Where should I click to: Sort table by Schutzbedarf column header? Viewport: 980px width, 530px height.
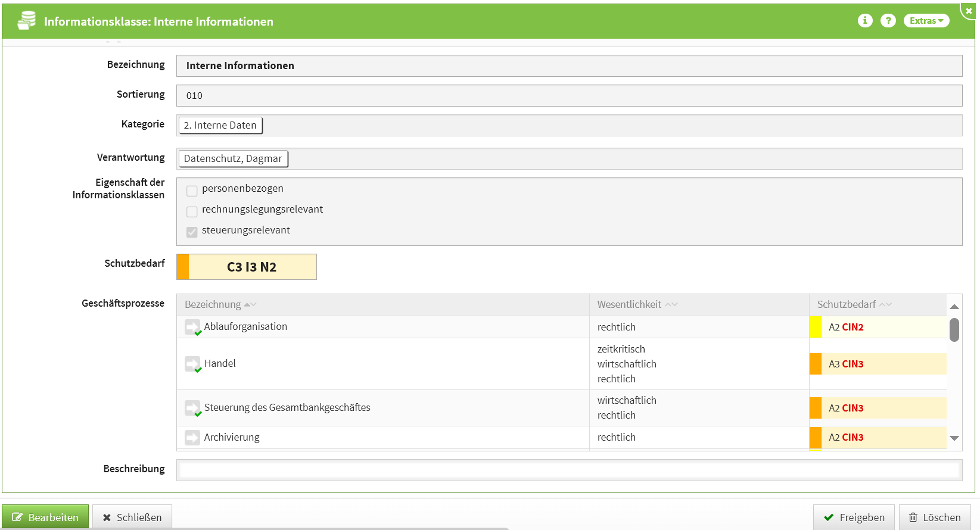(x=847, y=304)
